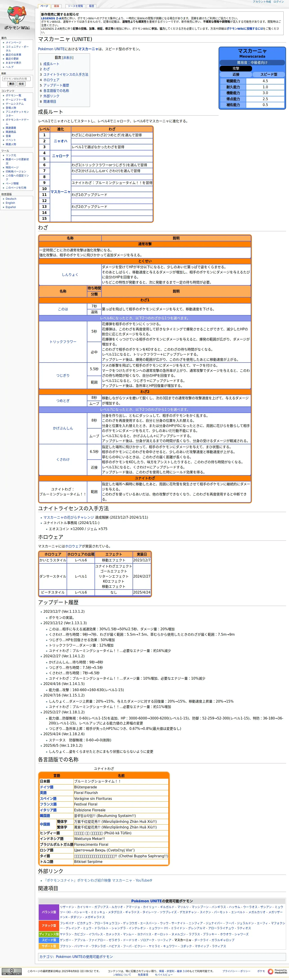Click the Powered by MediaWiki badge
Image resolution: width=289 pixels, height=980 pixels.
click(x=277, y=971)
